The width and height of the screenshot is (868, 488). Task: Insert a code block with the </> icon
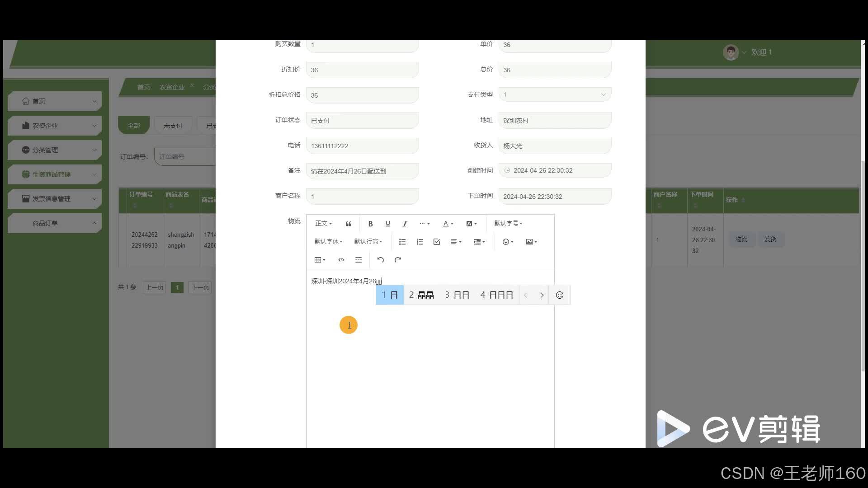point(341,260)
